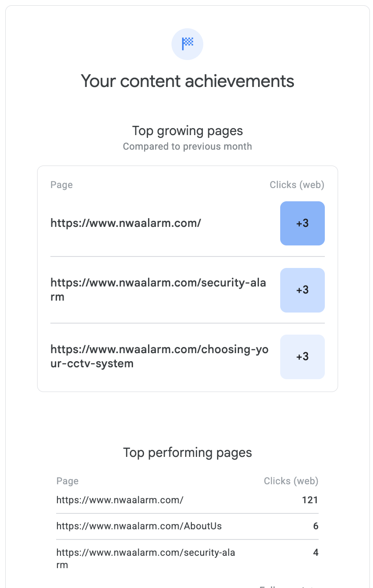Open the security-alarm link in Top performing pages
Screen dimensions: 373x588
[146, 553]
